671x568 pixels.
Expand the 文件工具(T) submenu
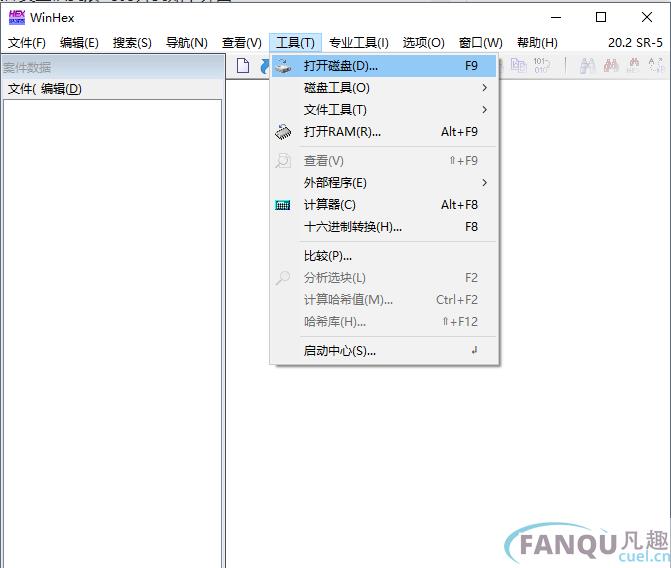coord(384,110)
